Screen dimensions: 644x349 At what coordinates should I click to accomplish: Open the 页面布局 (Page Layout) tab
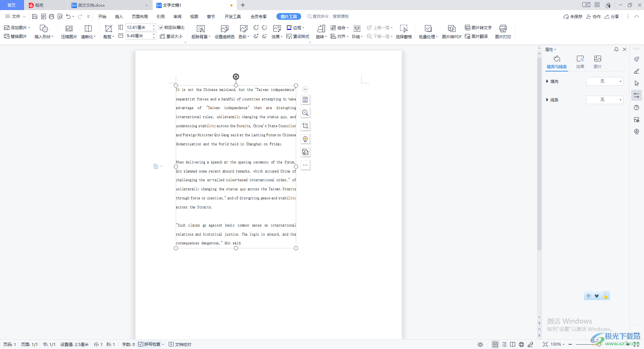(140, 16)
